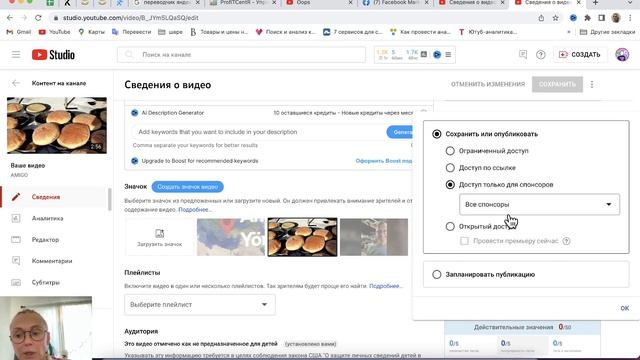
Task: Open the account avatar in Studio header
Action: pyautogui.click(x=622, y=54)
